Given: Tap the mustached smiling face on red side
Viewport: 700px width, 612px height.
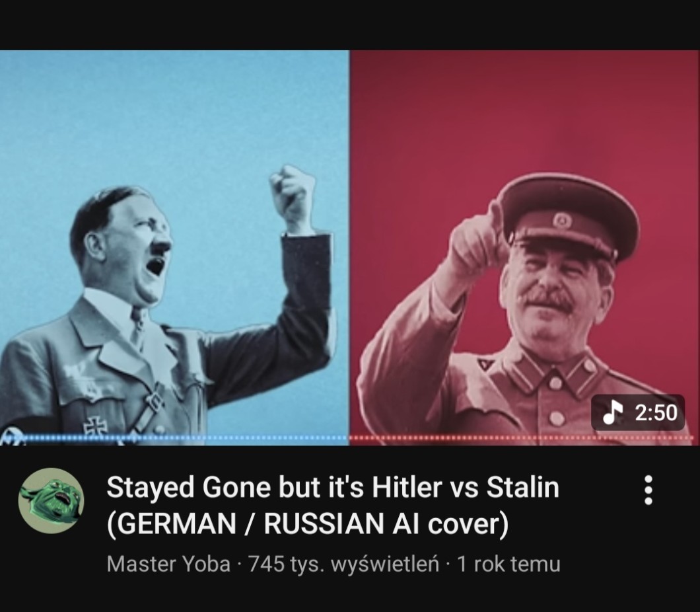Looking at the screenshot, I should point(558,295).
